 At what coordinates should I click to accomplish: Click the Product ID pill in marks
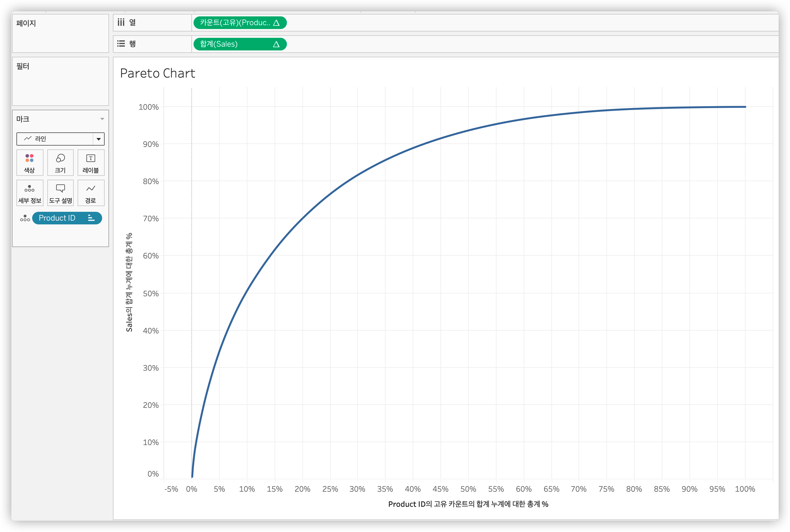click(57, 218)
